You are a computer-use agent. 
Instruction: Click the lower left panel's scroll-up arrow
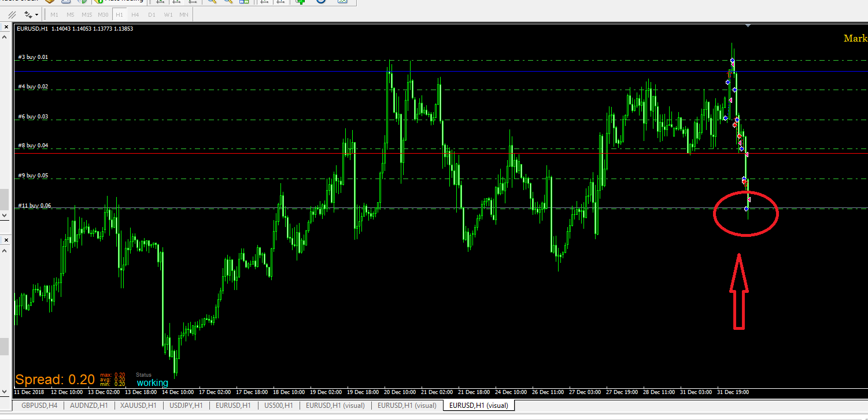(5, 250)
